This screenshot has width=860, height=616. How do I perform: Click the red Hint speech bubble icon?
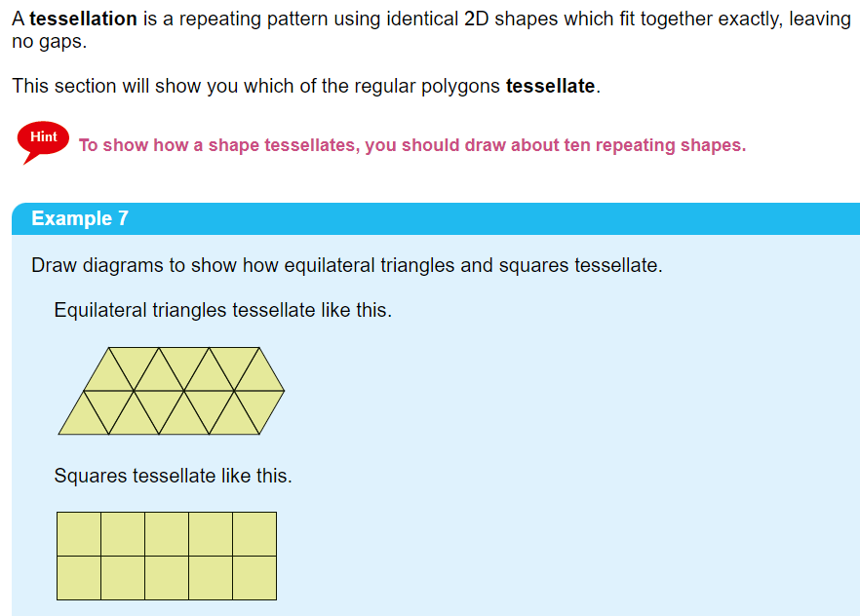click(43, 139)
